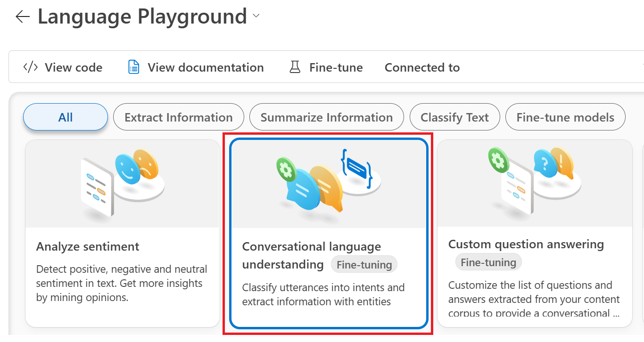
Task: Click the View documentation page icon
Action: coord(134,67)
